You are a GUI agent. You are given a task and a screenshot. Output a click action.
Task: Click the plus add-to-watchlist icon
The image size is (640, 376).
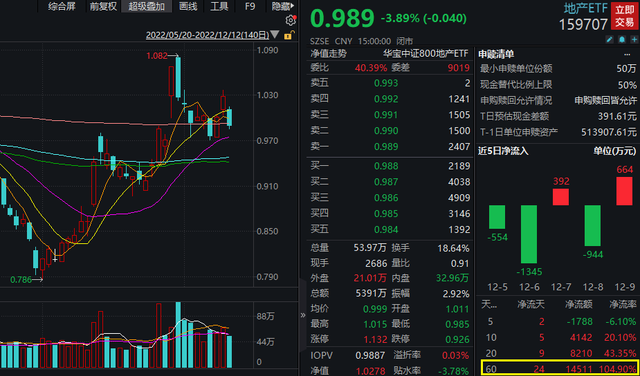click(634, 40)
